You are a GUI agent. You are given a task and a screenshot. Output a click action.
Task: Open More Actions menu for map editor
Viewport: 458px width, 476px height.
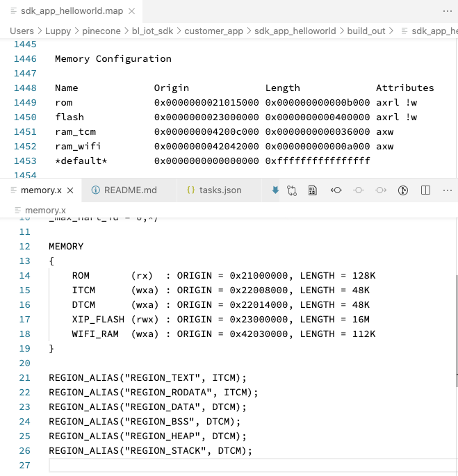(x=448, y=12)
